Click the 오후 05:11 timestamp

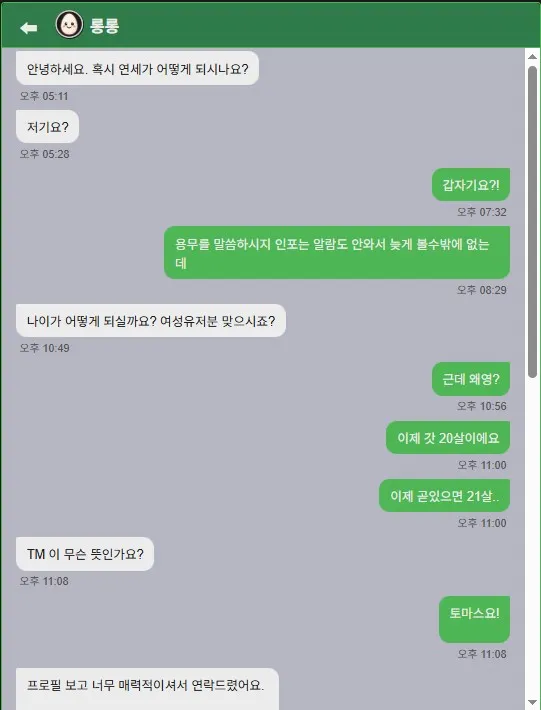[x=44, y=96]
